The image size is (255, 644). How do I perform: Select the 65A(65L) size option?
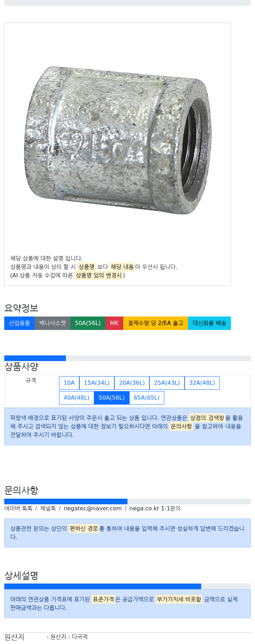click(147, 398)
